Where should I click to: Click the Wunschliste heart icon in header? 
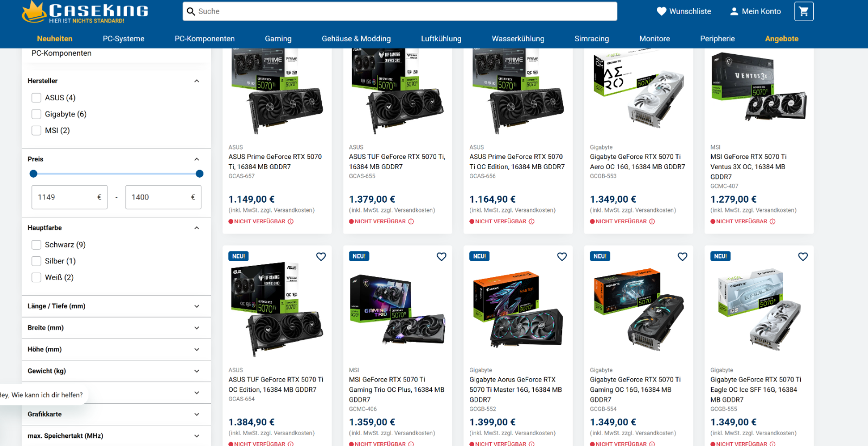tap(661, 11)
